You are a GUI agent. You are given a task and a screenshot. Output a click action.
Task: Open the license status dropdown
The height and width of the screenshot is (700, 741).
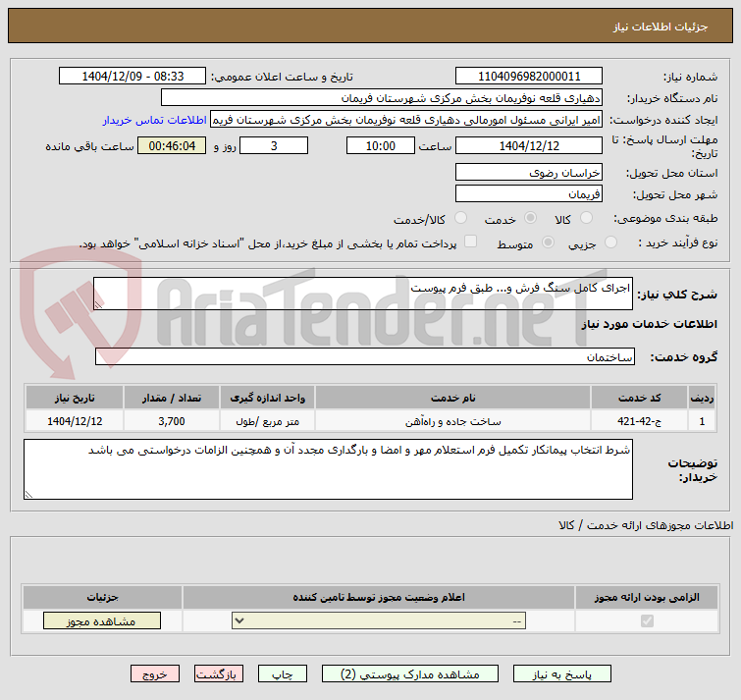tap(379, 621)
